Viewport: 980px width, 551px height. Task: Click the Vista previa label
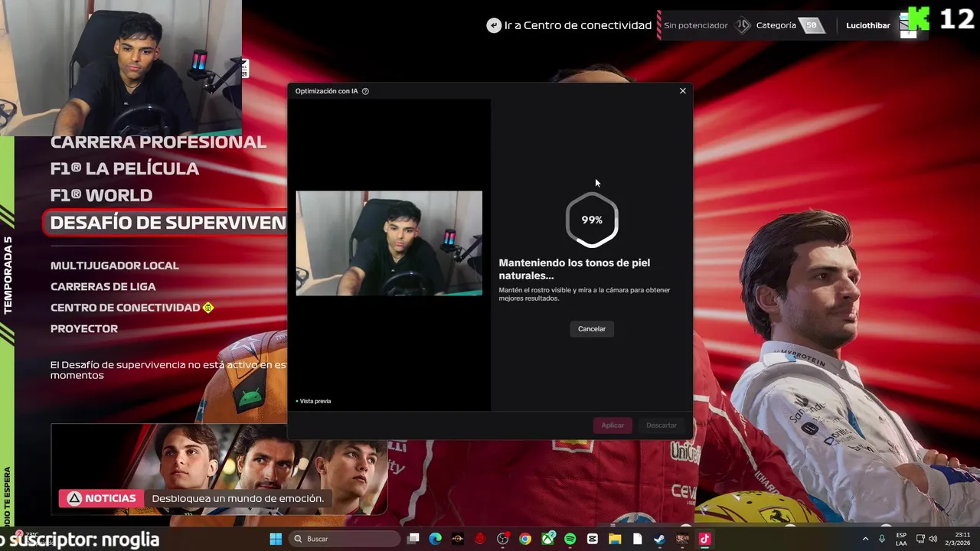pos(314,401)
